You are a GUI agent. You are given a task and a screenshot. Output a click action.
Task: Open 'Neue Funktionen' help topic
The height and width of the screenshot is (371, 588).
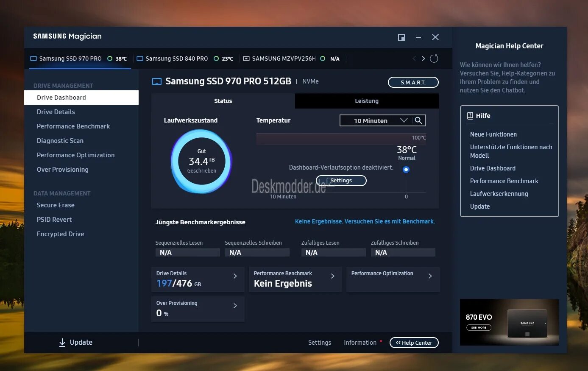(x=493, y=134)
